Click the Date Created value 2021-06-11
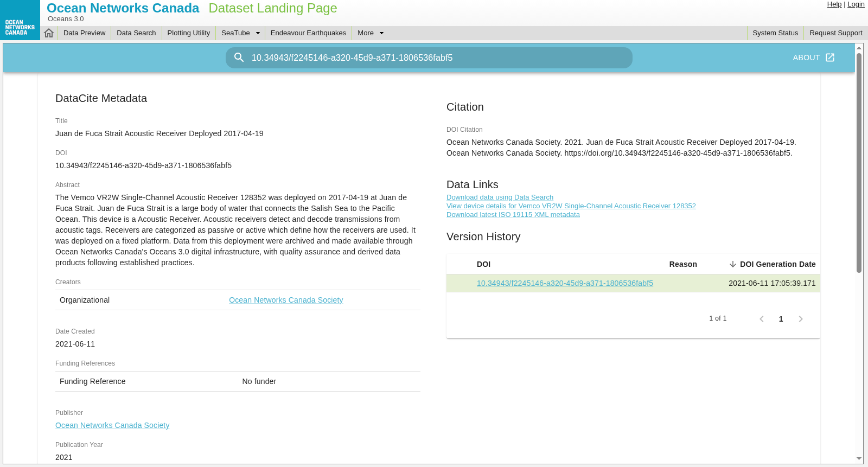868x467 pixels. pos(75,344)
